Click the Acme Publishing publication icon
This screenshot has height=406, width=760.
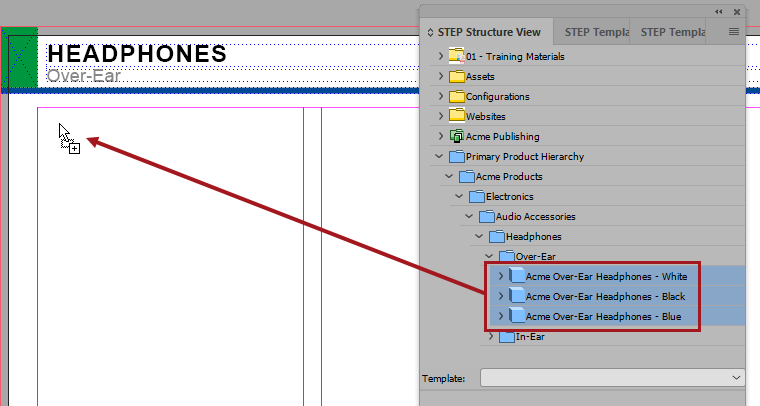click(x=457, y=137)
